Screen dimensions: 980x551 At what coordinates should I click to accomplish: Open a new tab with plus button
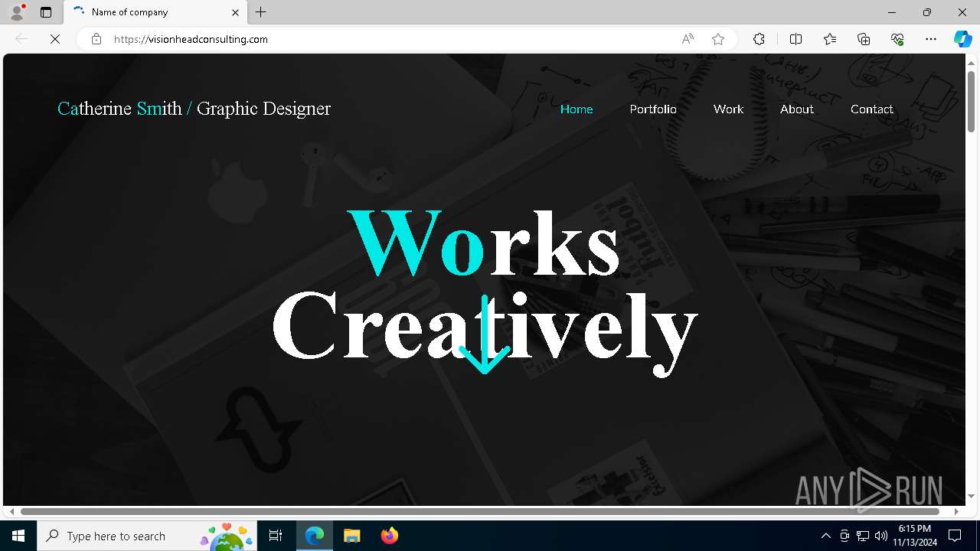pos(261,12)
